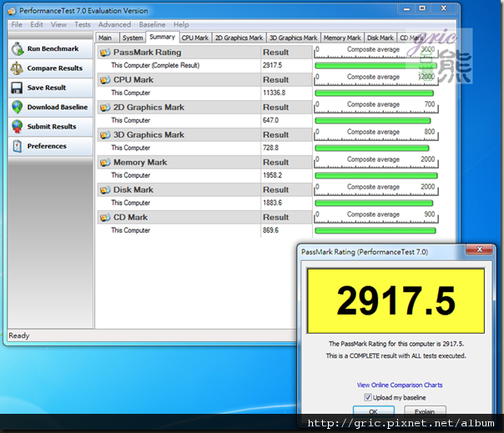
Task: Click the 3D Graphics Mark green result bar
Action: 372,149
